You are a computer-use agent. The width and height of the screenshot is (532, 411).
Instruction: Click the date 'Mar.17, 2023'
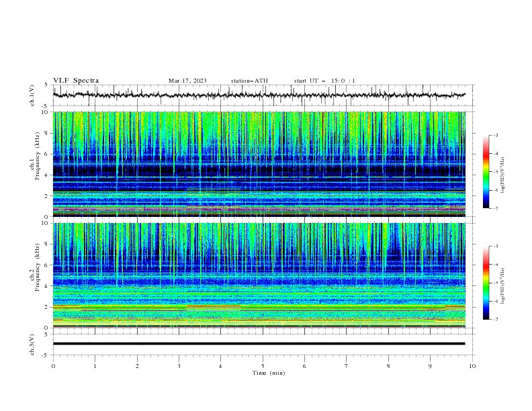(187, 81)
